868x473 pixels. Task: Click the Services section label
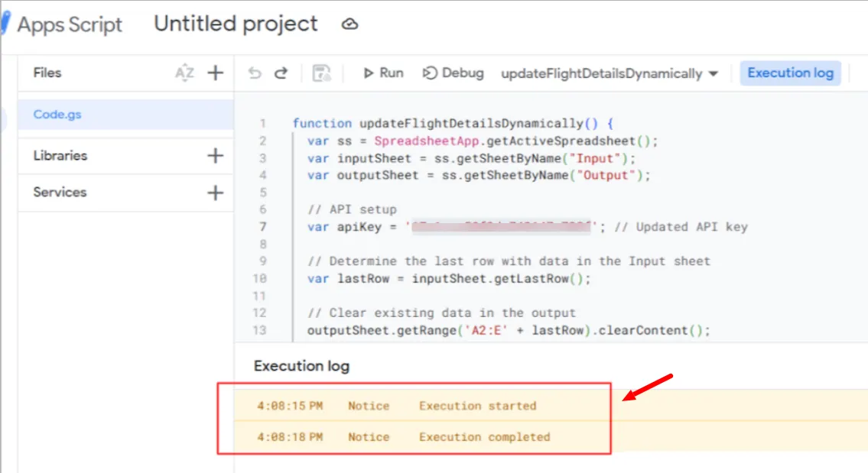(60, 192)
